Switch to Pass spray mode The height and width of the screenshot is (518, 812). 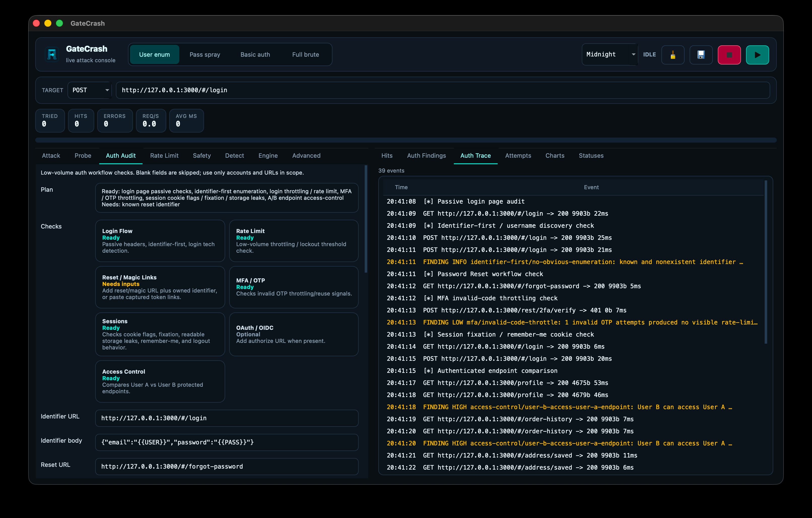coord(205,55)
